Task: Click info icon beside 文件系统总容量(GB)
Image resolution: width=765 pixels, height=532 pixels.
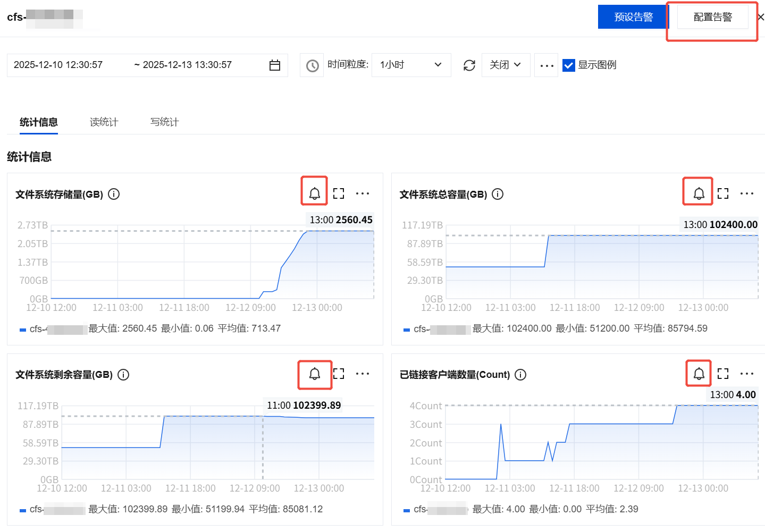Action: pos(498,194)
